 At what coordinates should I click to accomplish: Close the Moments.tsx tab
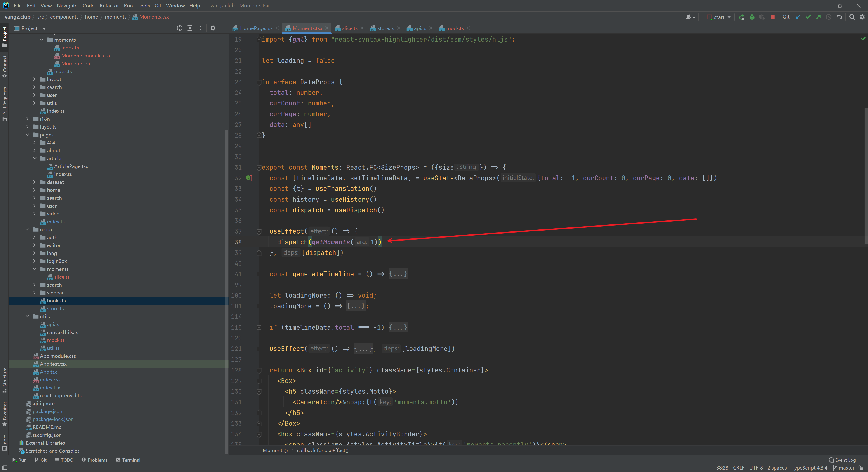327,28
